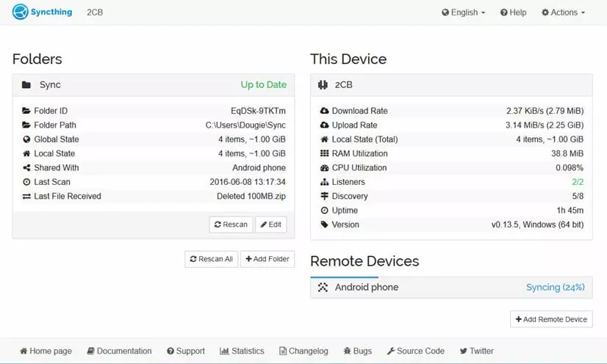Expand the Android phone remote device
This screenshot has width=607, height=364.
click(451, 288)
